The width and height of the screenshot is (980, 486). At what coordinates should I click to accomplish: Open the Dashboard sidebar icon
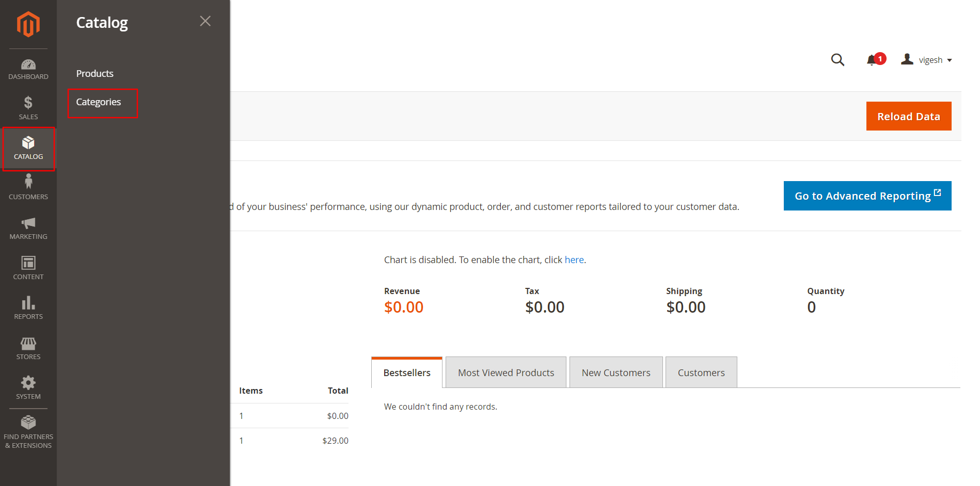click(28, 66)
